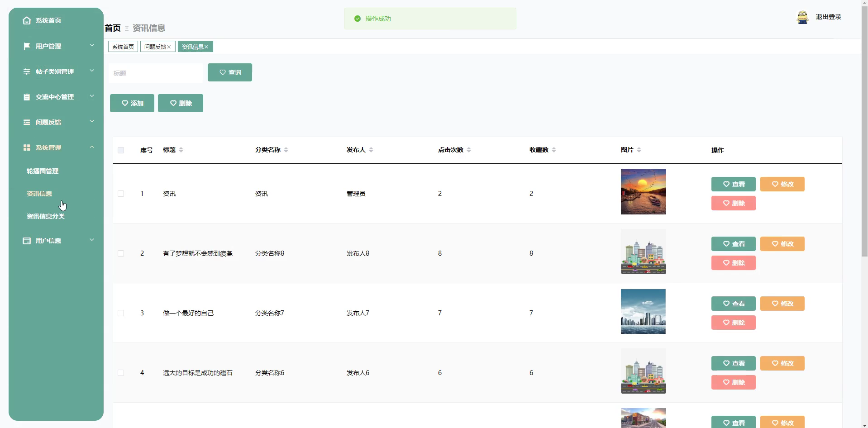Click the batch 删除 button above the table
Image resolution: width=868 pixels, height=428 pixels.
click(x=181, y=103)
